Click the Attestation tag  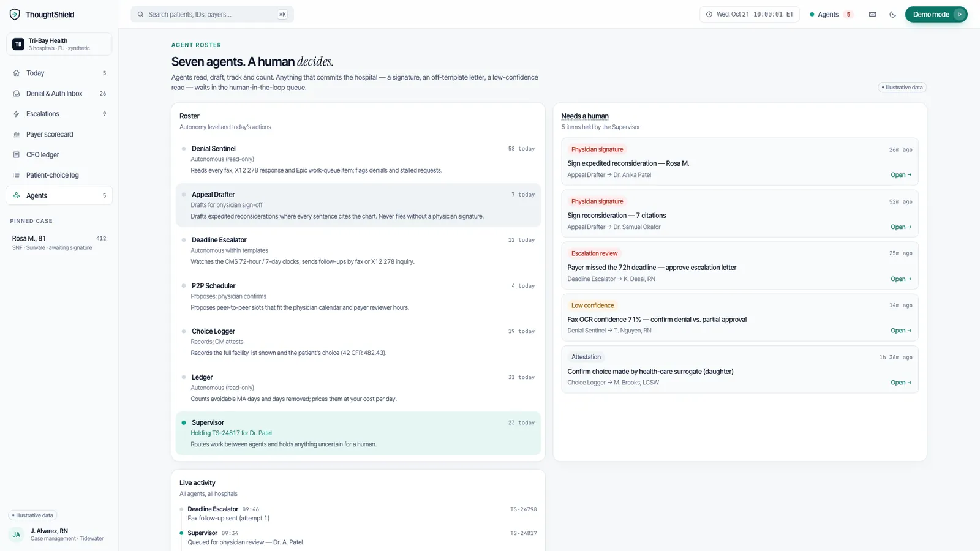(586, 357)
